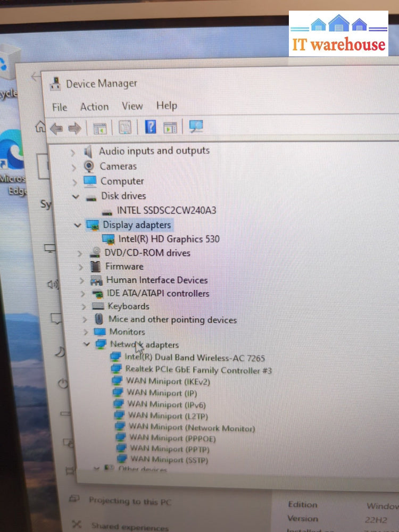Select INTEL SSDSC2CW240A3 disk drive
Screen dimensions: 399x532
pyautogui.click(x=166, y=210)
